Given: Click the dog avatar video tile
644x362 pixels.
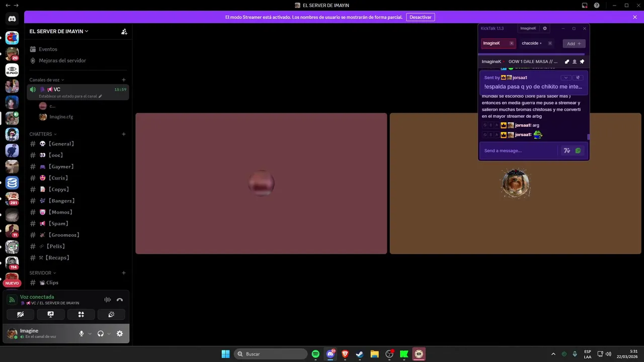Looking at the screenshot, I should pos(515,184).
